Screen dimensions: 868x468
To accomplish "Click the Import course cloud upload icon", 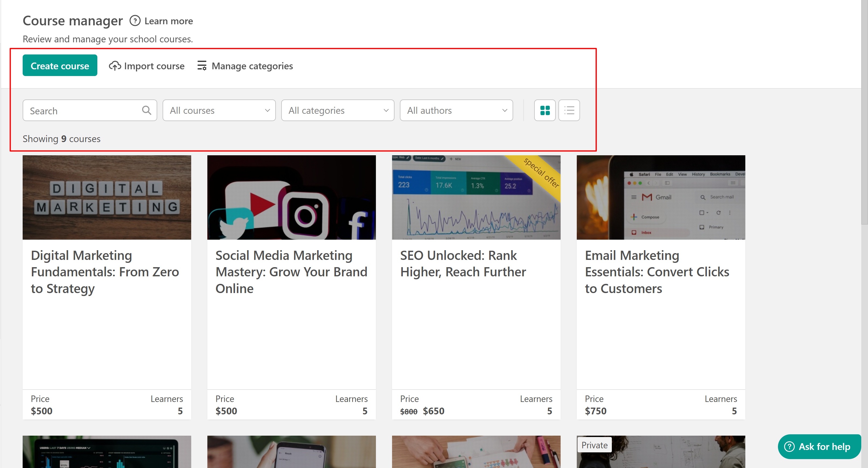I will click(115, 66).
